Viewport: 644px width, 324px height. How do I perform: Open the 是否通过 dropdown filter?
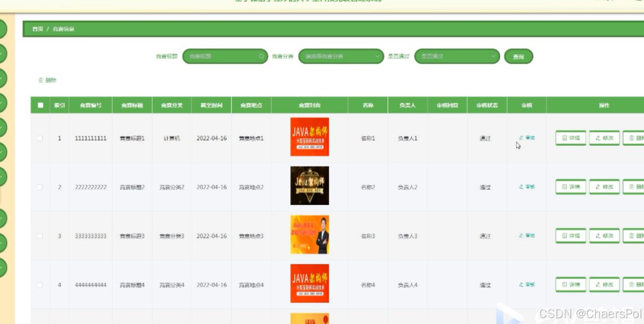click(x=457, y=56)
